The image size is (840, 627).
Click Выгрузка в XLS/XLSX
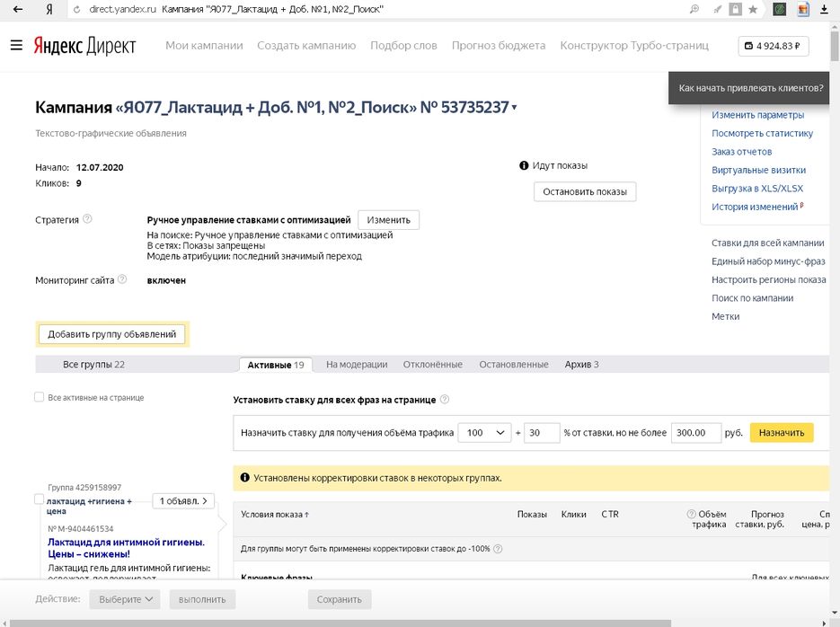pos(757,189)
